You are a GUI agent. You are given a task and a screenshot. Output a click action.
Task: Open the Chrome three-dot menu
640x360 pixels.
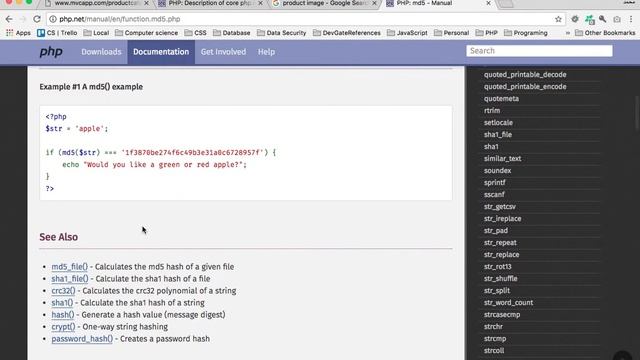[631, 19]
